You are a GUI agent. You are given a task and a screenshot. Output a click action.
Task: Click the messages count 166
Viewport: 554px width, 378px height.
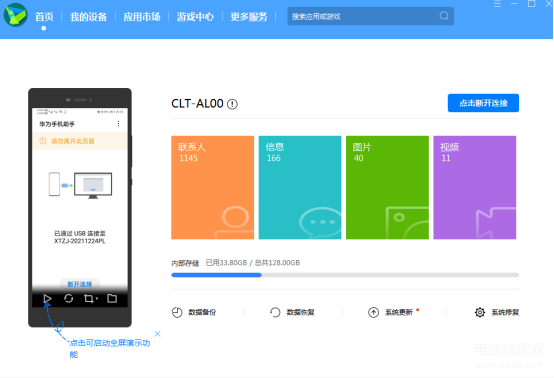coord(274,158)
